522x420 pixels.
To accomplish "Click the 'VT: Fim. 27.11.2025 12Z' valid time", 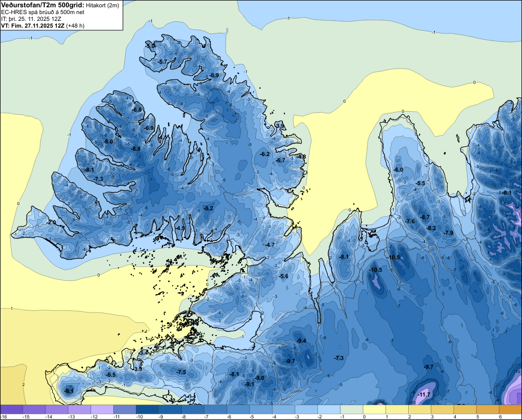I will pos(33,26).
